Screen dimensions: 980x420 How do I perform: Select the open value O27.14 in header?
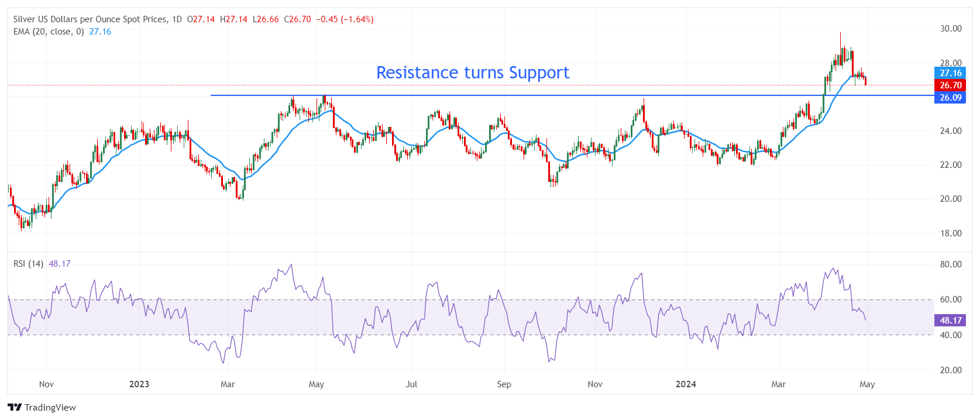201,19
